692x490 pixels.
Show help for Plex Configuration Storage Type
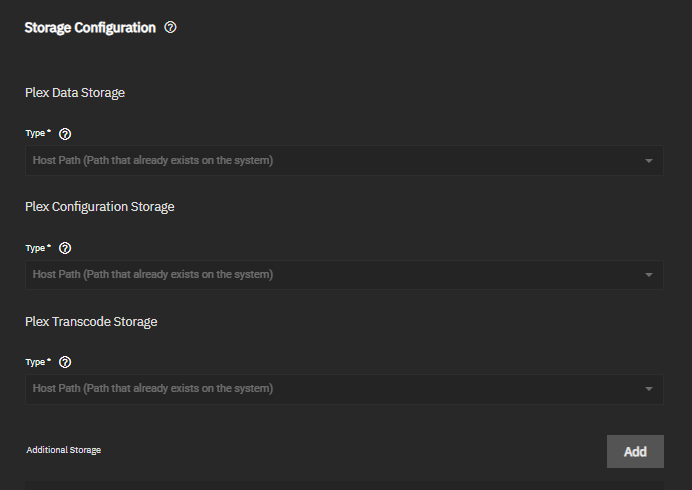coord(65,248)
